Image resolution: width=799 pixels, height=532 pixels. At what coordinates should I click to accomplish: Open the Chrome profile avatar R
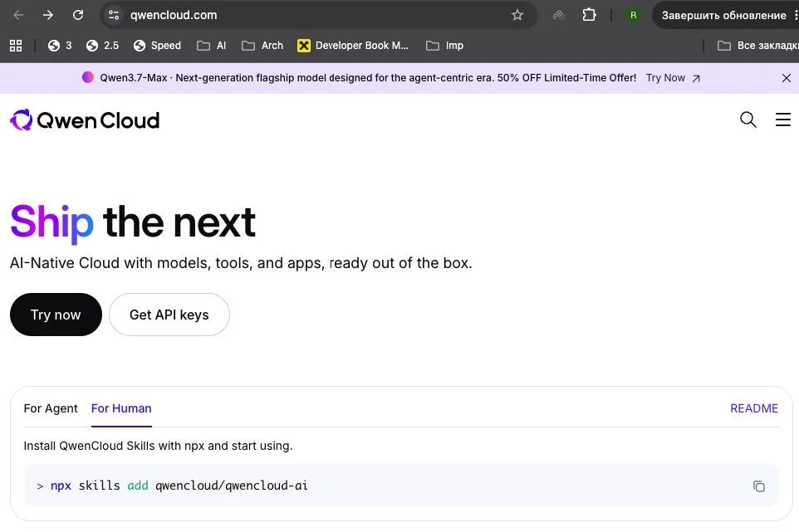pyautogui.click(x=633, y=15)
